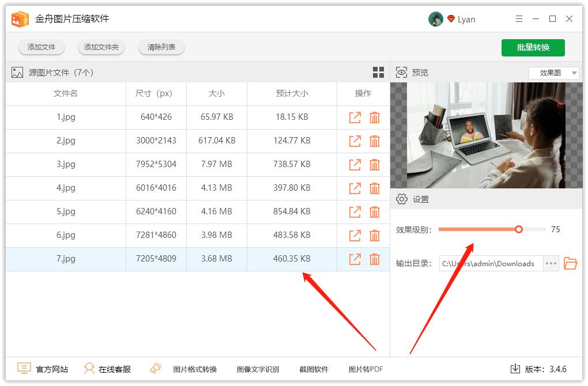Click the 添加文件 button

click(x=41, y=47)
